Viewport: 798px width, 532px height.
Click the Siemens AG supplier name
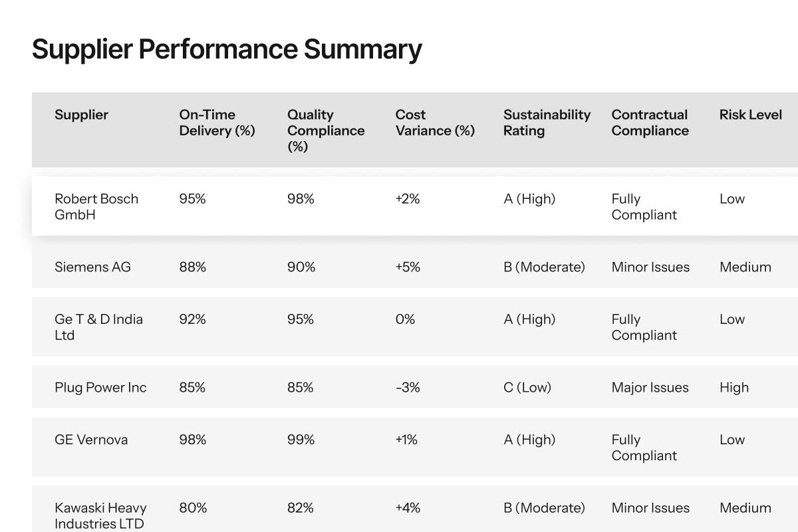point(92,267)
